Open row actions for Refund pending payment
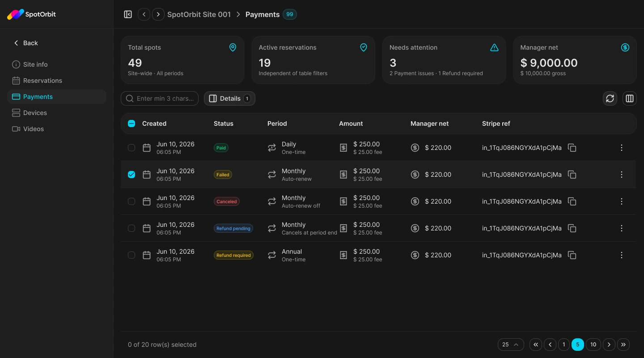 click(x=622, y=228)
